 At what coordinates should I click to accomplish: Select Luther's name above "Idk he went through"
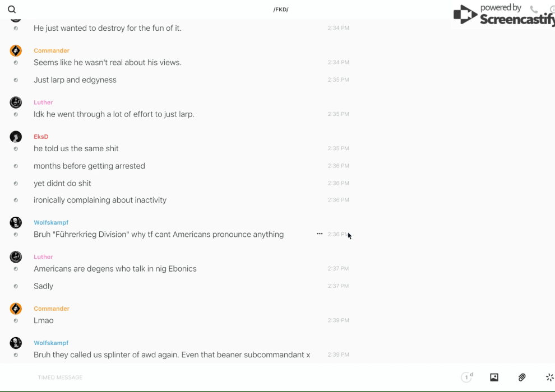43,102
